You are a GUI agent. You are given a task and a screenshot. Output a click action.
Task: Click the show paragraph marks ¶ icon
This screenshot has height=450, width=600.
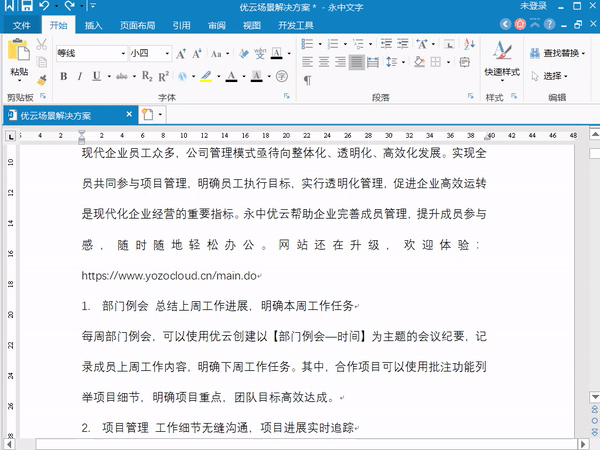pyautogui.click(x=308, y=79)
